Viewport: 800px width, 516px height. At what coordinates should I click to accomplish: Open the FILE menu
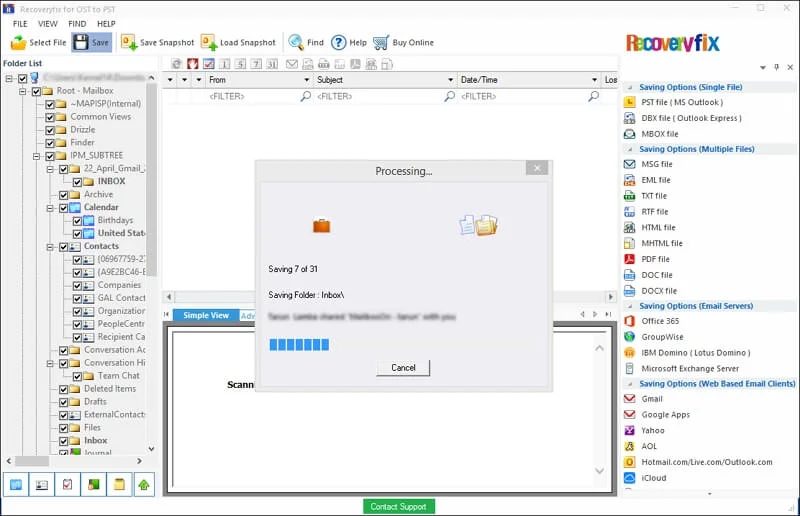coord(20,24)
